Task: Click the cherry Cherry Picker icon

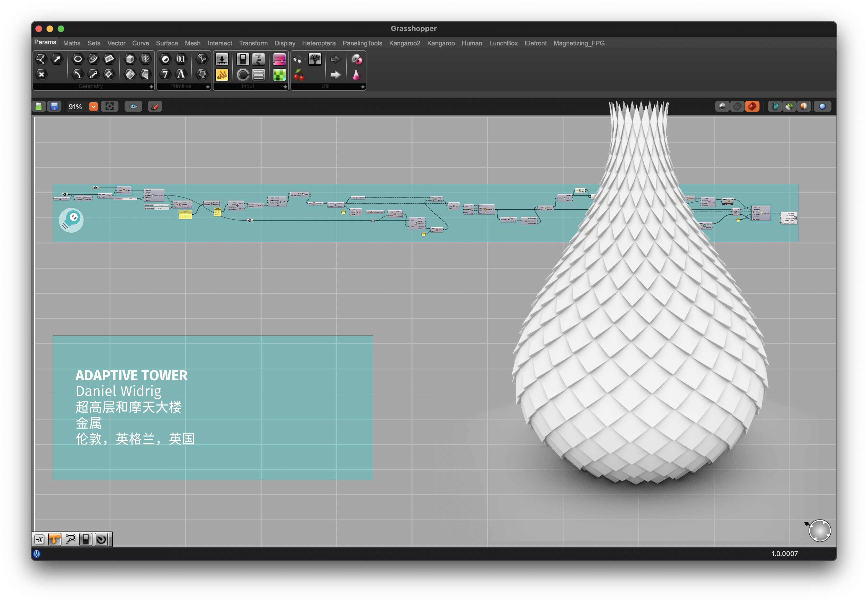Action: pyautogui.click(x=299, y=75)
